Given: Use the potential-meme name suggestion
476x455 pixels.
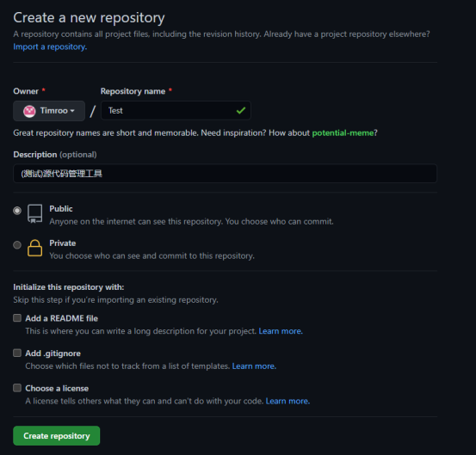Looking at the screenshot, I should [x=343, y=132].
